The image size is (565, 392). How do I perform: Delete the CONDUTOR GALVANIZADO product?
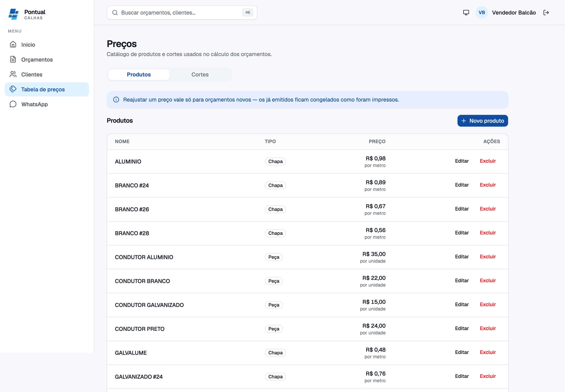point(488,305)
